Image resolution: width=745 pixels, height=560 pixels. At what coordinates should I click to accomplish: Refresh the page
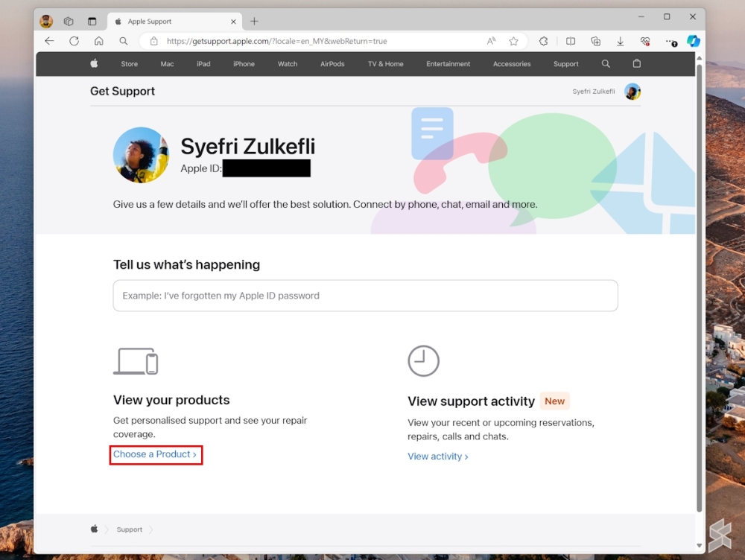click(74, 41)
